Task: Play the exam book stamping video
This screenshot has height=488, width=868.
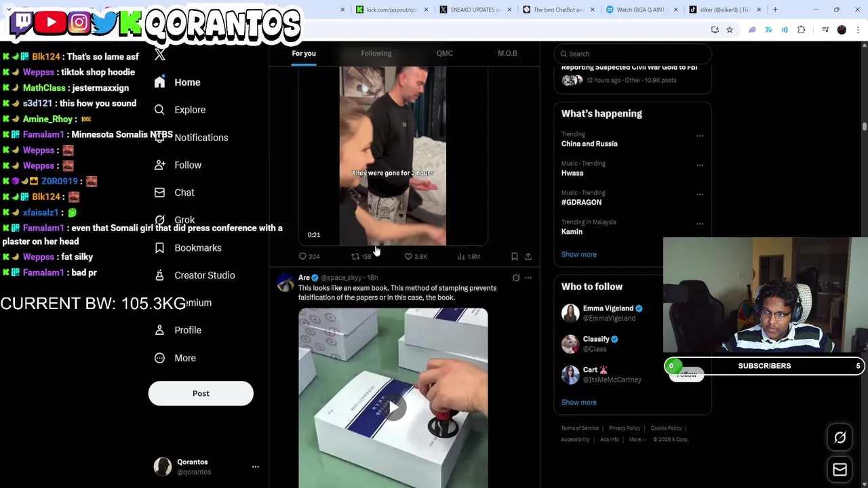Action: pyautogui.click(x=393, y=407)
